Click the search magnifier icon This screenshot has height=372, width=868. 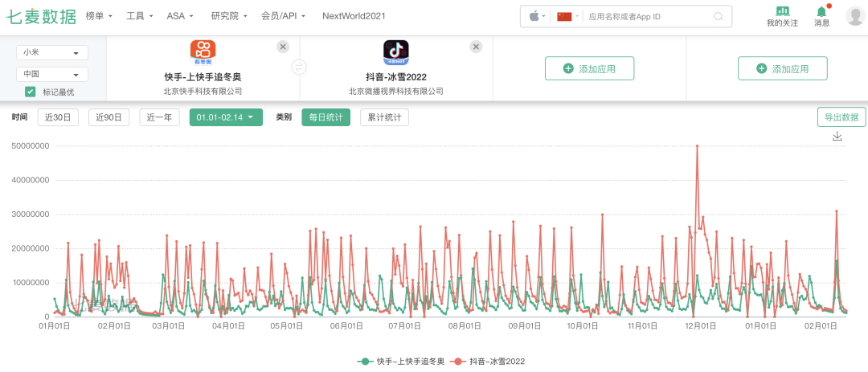(719, 17)
